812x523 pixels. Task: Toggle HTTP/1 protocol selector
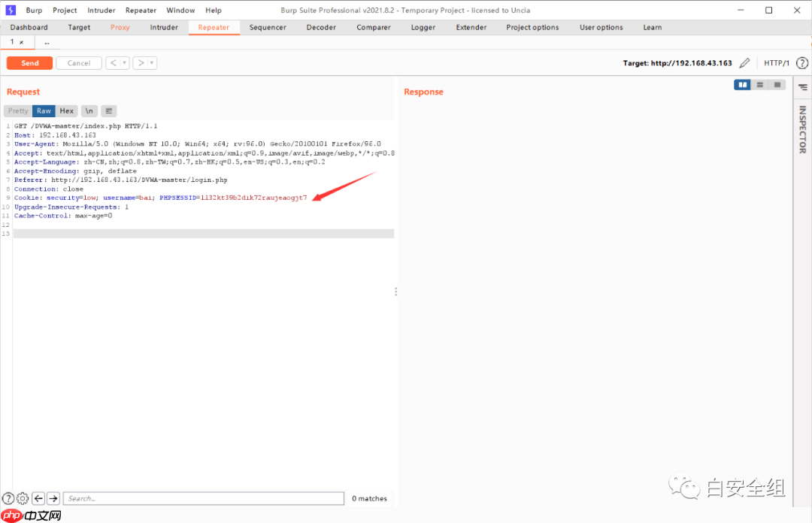coord(776,63)
